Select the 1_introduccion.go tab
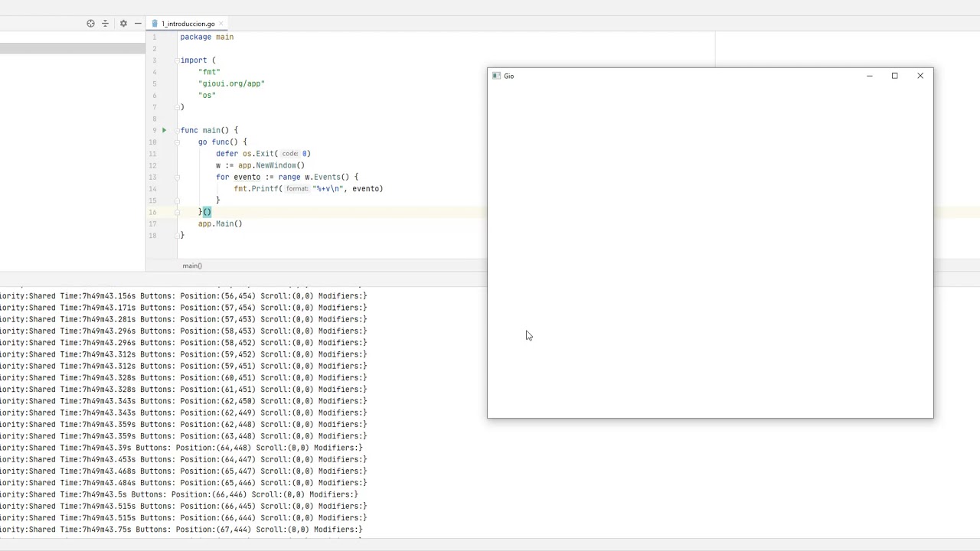This screenshot has width=980, height=551. coord(188,24)
